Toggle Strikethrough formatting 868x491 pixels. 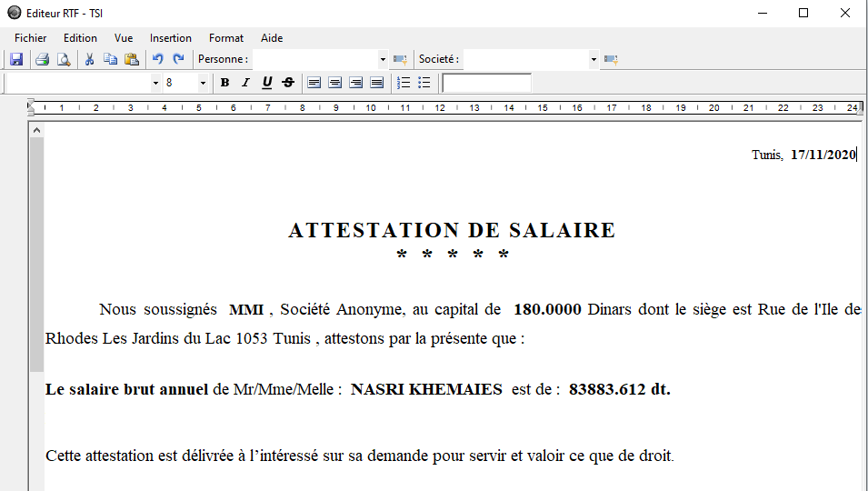(288, 83)
